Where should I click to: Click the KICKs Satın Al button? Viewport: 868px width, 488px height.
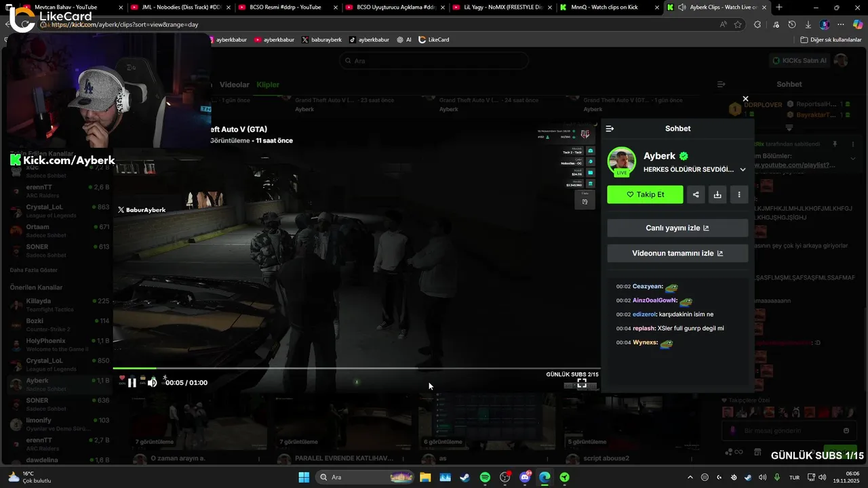[800, 61]
